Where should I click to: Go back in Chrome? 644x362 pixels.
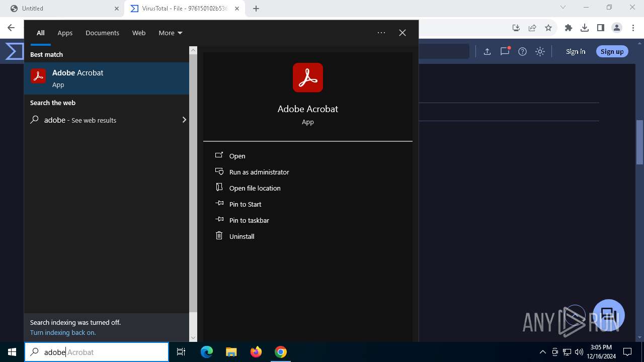tap(11, 28)
